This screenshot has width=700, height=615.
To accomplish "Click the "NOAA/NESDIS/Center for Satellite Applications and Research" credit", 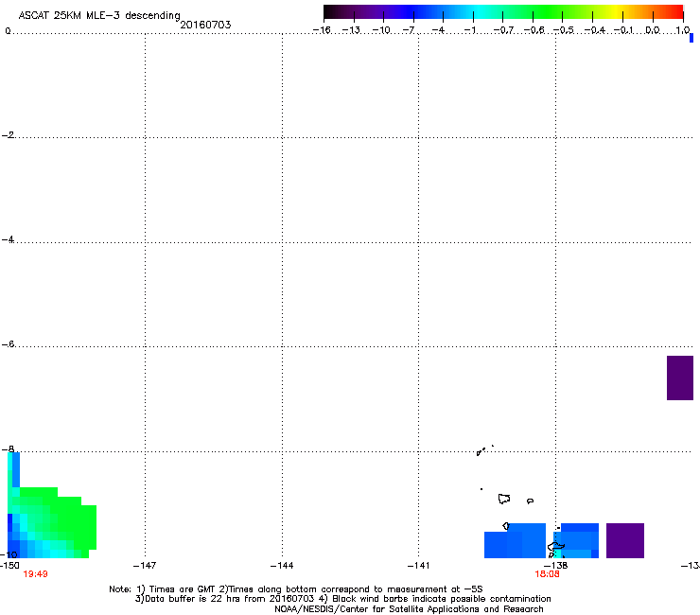I will 409,609.
